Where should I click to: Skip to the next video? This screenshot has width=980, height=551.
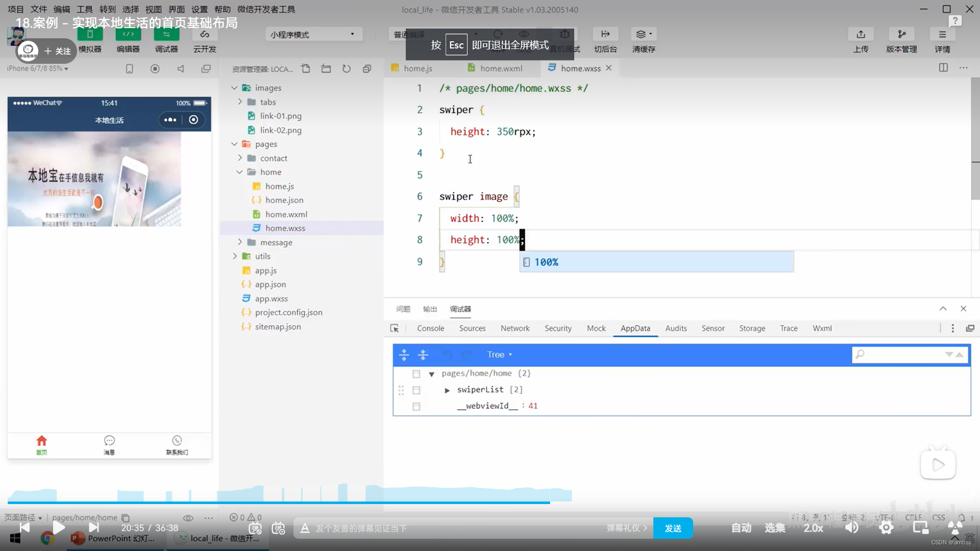94,528
